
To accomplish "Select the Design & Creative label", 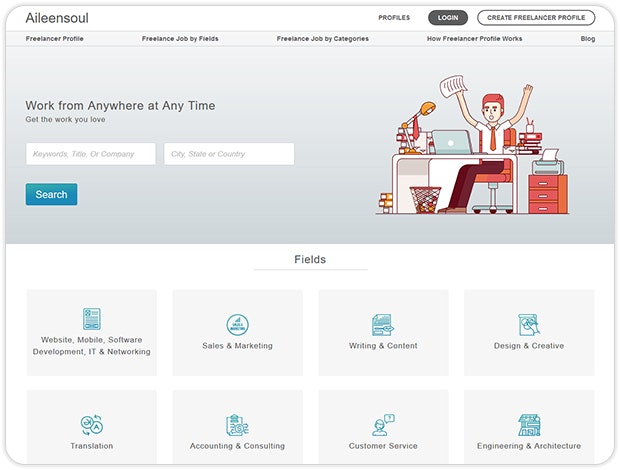I will click(529, 345).
